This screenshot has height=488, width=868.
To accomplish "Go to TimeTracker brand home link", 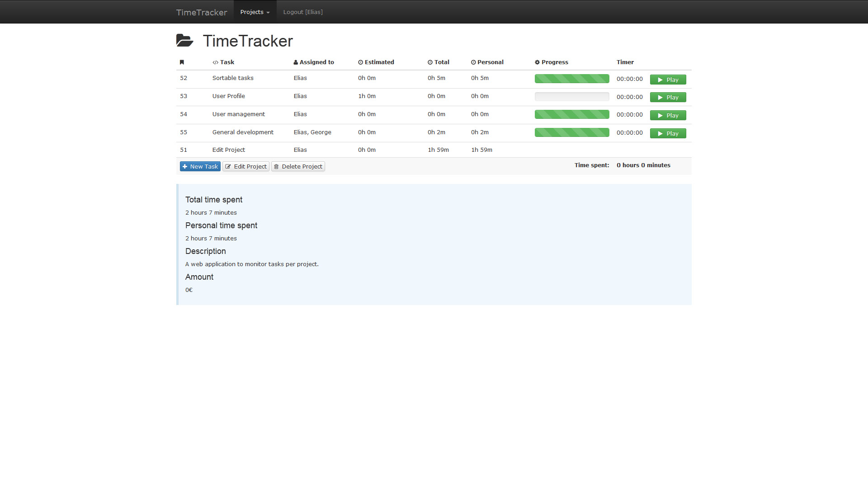I will click(x=202, y=12).
